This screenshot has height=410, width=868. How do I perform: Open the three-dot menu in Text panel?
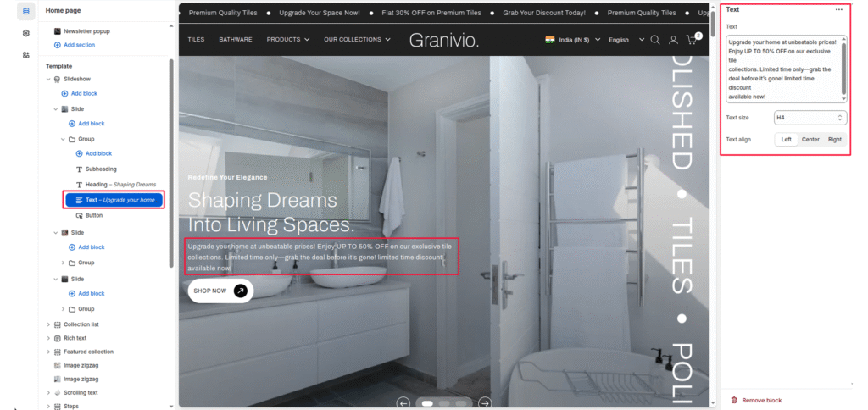coord(839,9)
